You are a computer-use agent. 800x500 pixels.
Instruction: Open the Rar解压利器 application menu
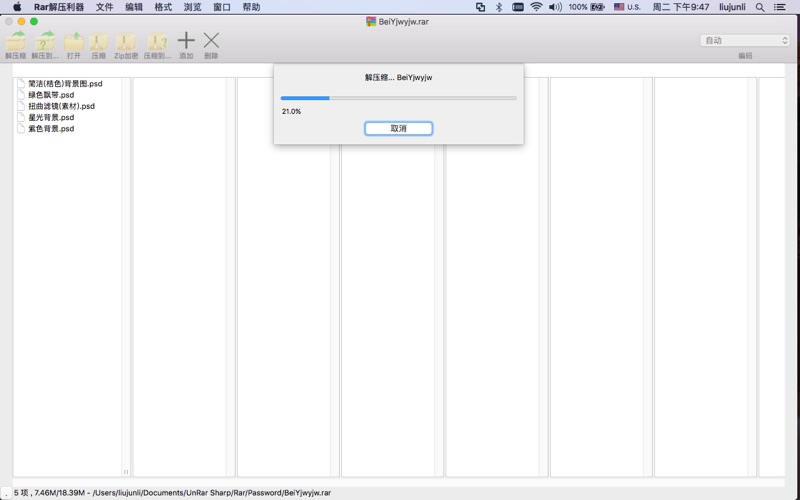59,7
